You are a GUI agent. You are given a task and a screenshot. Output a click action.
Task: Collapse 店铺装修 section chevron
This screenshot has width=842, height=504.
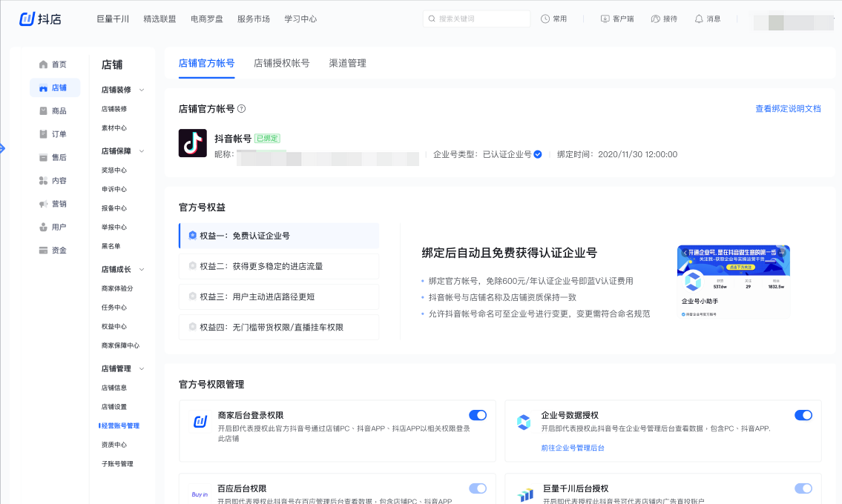click(142, 90)
